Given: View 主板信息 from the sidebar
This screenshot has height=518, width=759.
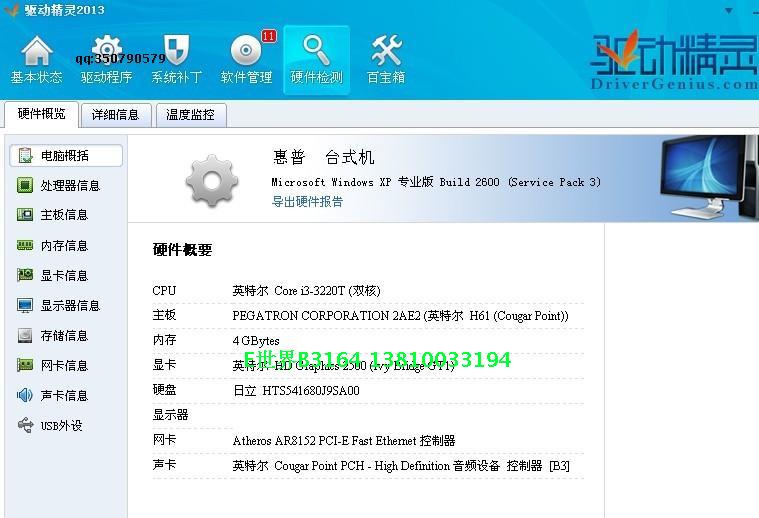Looking at the screenshot, I should (x=64, y=215).
